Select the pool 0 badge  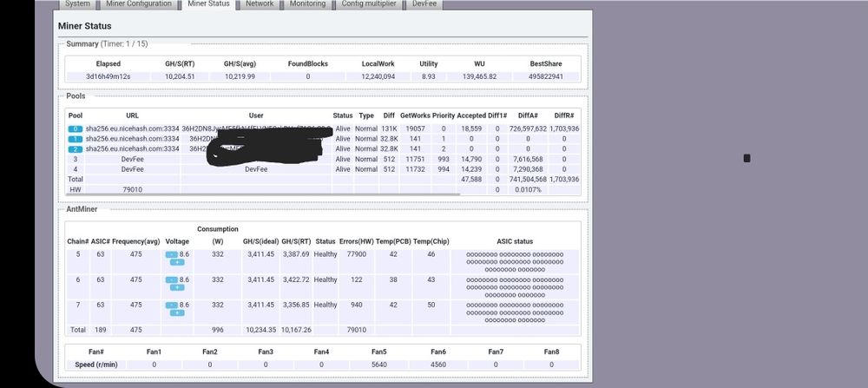coord(76,129)
